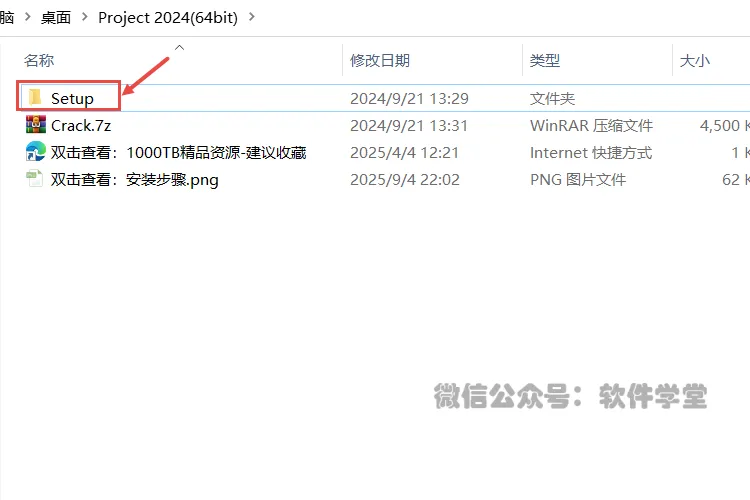Sort by the 修改日期 column header
Screen dimensions: 750x500
point(380,60)
